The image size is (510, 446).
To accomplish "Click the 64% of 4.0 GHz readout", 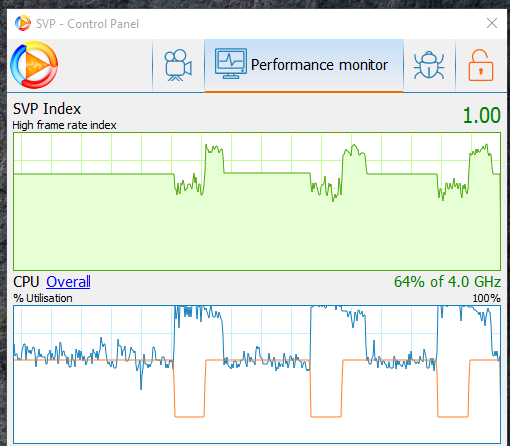I will click(x=447, y=282).
